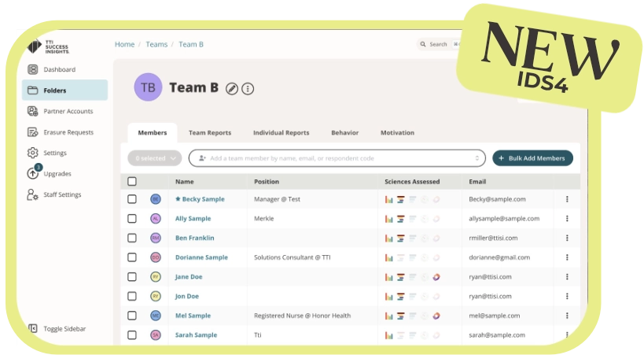Go to Home breadcrumb
The image size is (644, 355).
[x=124, y=44]
